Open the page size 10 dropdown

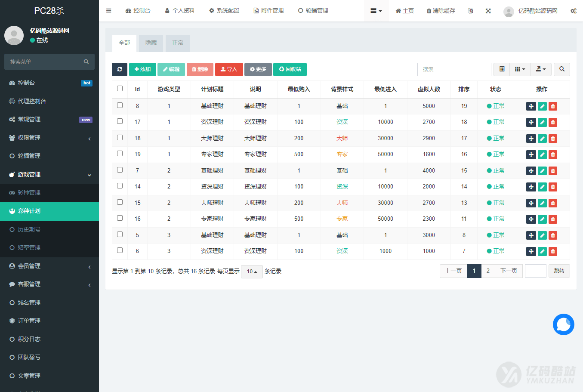tap(252, 272)
